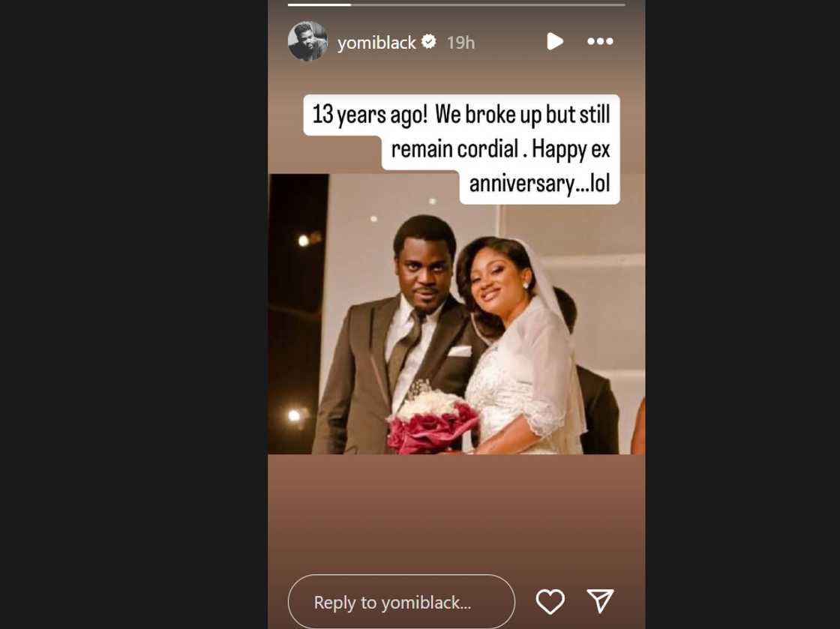Click the dark area outside the story
Viewport: 840px width, 629px height.
pyautogui.click(x=112, y=315)
